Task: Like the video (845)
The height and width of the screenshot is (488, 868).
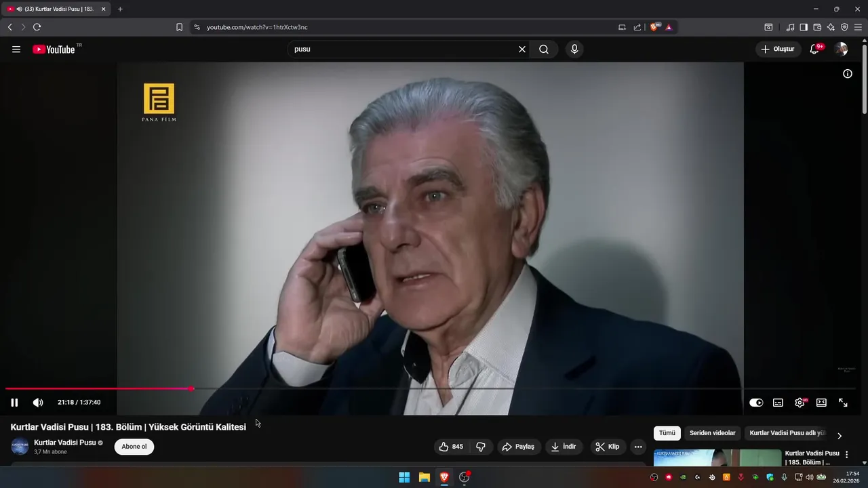Action: (451, 447)
